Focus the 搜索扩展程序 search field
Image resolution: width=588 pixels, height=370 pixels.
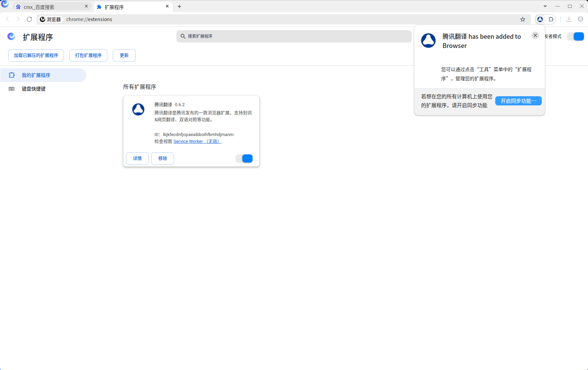coord(294,36)
